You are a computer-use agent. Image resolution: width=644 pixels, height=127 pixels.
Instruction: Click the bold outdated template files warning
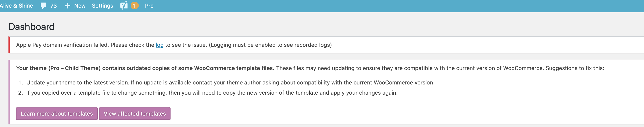click(x=145, y=68)
